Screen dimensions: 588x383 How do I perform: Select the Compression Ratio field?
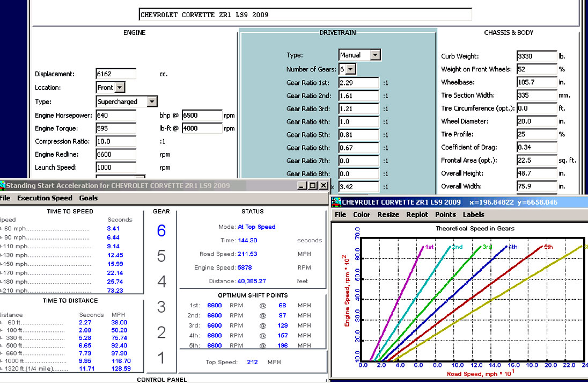[x=116, y=142]
